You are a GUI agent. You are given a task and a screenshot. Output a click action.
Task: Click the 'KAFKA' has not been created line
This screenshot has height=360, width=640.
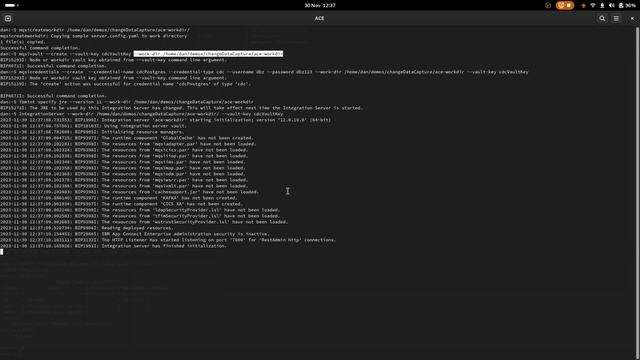pyautogui.click(x=119, y=198)
